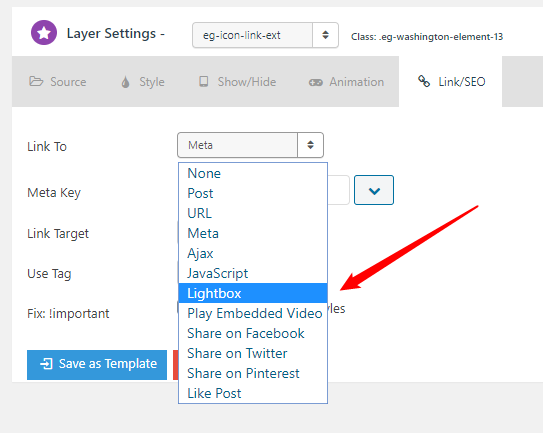Click the Animation tab icon
Image resolution: width=543 pixels, height=433 pixels.
click(315, 82)
